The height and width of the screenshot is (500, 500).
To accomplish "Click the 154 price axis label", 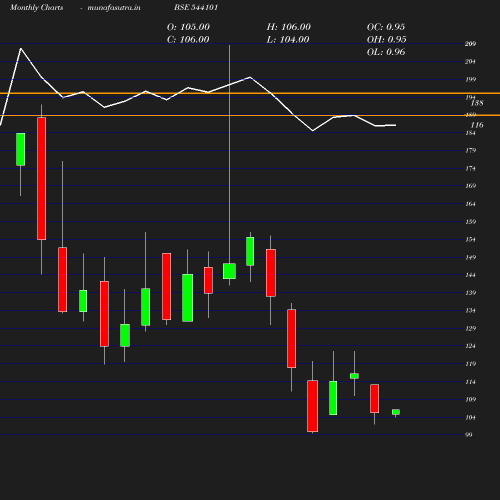I will (x=470, y=239).
